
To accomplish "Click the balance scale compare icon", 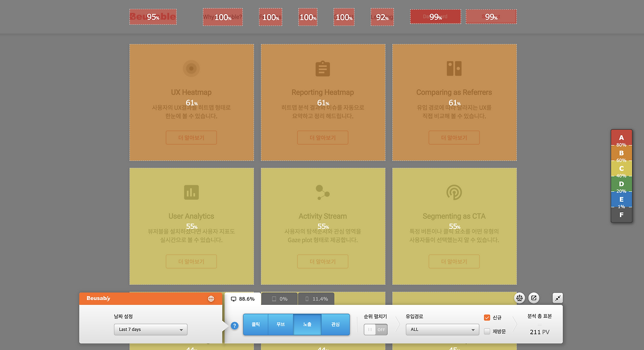I will [520, 298].
